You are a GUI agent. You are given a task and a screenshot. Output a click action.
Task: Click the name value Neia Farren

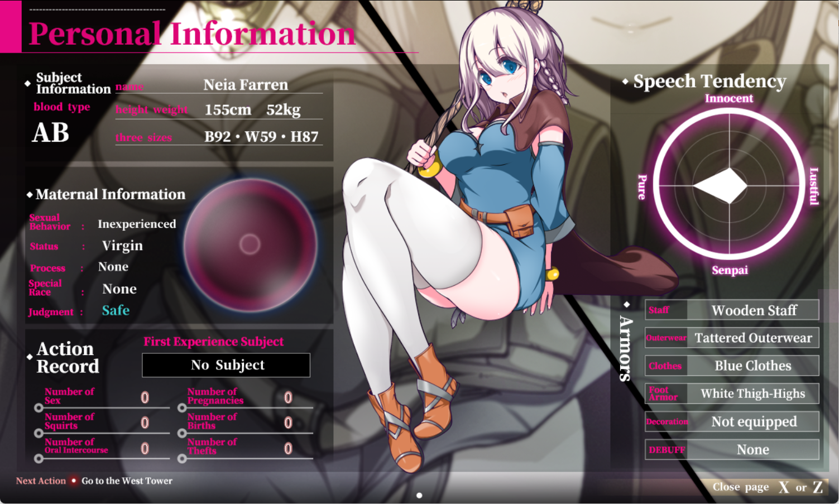pos(246,85)
